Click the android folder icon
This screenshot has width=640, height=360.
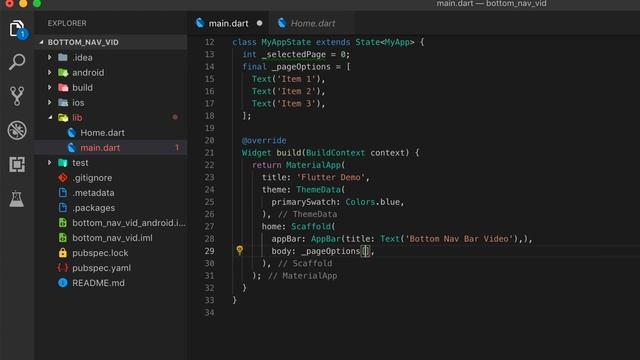point(63,73)
